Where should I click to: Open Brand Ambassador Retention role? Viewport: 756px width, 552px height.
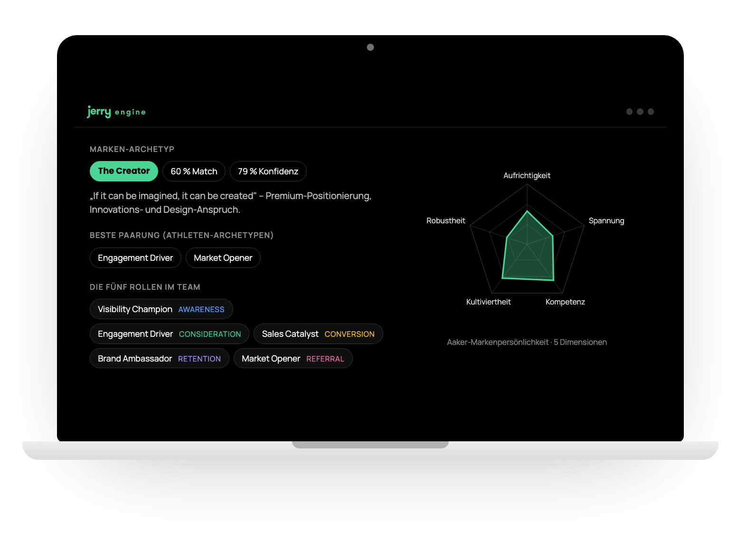[x=160, y=359]
